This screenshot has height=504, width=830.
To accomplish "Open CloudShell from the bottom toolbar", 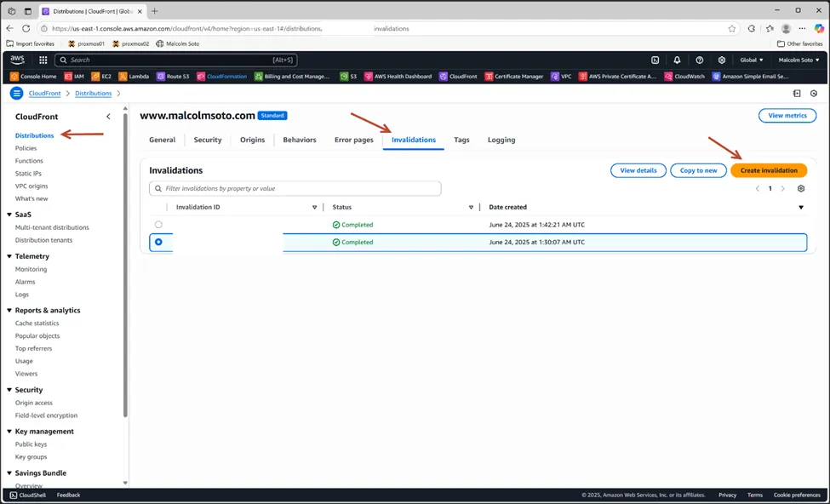I will click(26, 495).
